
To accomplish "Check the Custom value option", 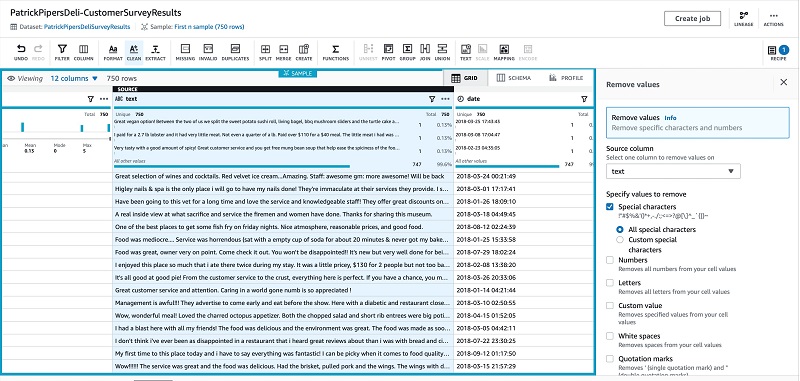I will 610,306.
